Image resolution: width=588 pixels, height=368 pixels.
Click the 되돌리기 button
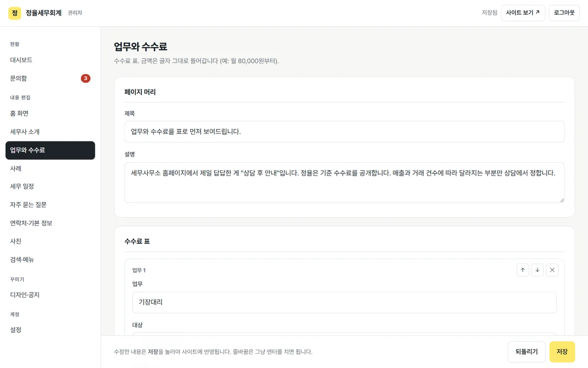pyautogui.click(x=526, y=352)
